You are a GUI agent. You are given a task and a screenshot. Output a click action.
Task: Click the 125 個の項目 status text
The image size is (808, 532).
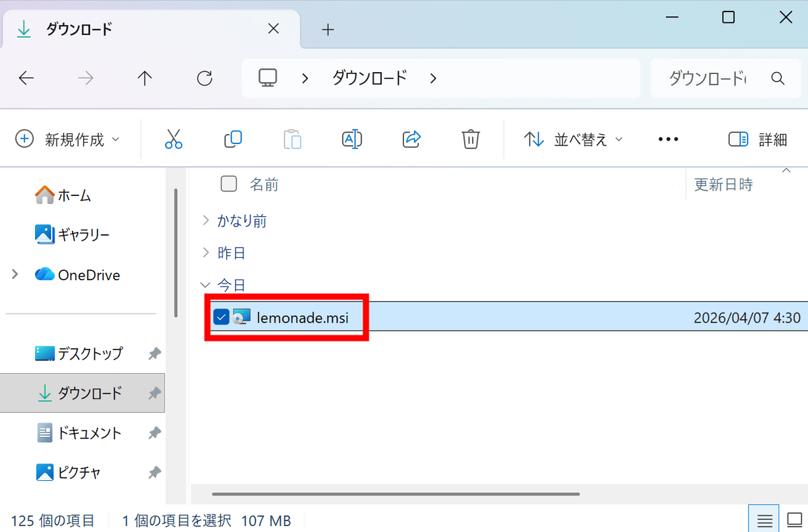[53, 521]
